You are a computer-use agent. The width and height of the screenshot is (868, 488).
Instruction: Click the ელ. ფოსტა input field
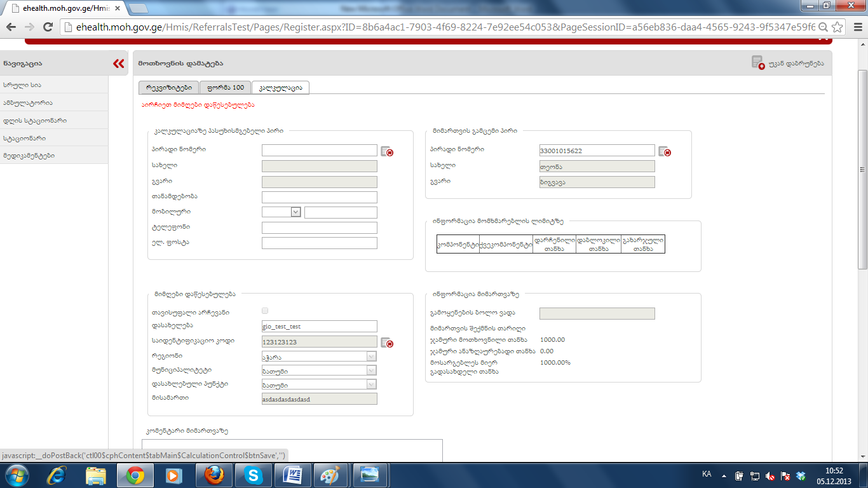[x=319, y=243]
